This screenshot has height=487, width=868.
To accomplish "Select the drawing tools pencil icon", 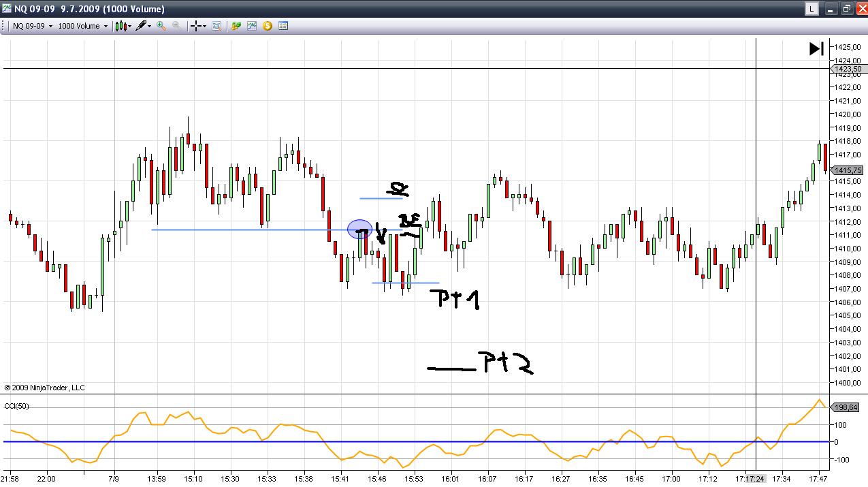I will click(141, 26).
